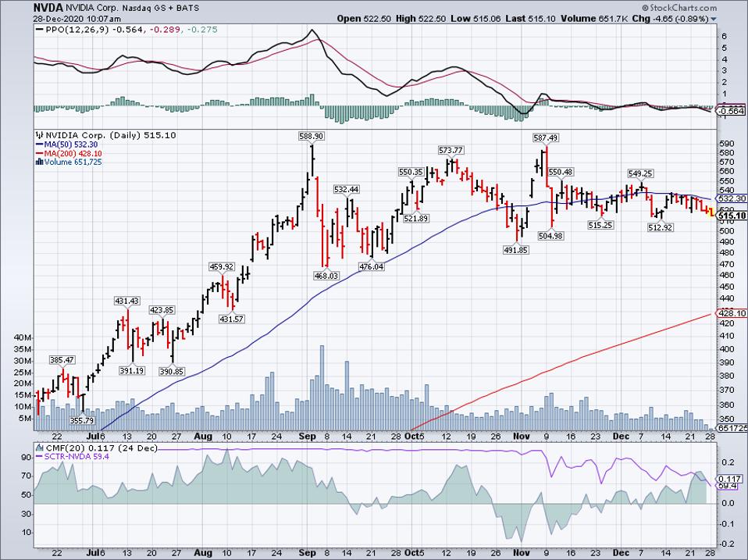This screenshot has width=748, height=560.
Task: Open the dropdown arrow beside Chg value
Action: (x=714, y=19)
